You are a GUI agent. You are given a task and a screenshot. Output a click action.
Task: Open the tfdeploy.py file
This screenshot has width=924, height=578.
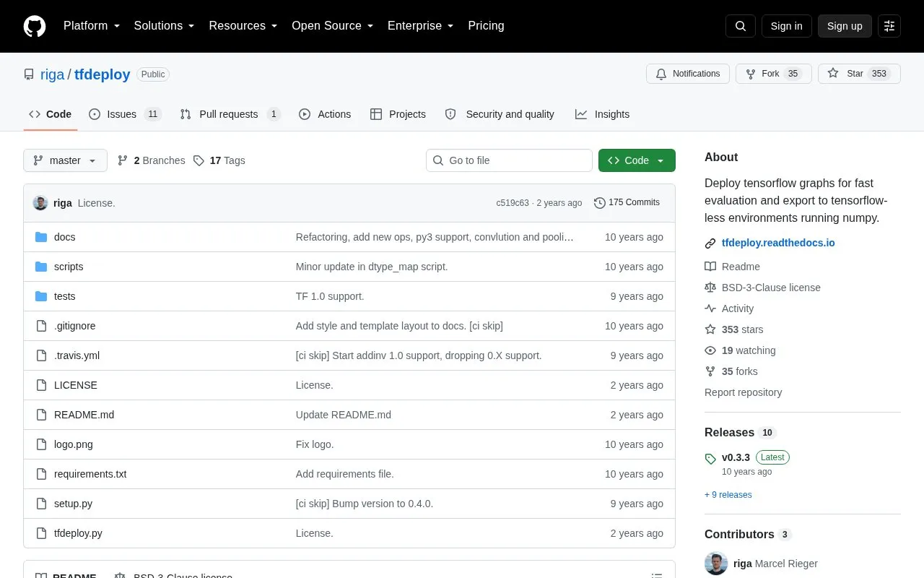point(78,533)
